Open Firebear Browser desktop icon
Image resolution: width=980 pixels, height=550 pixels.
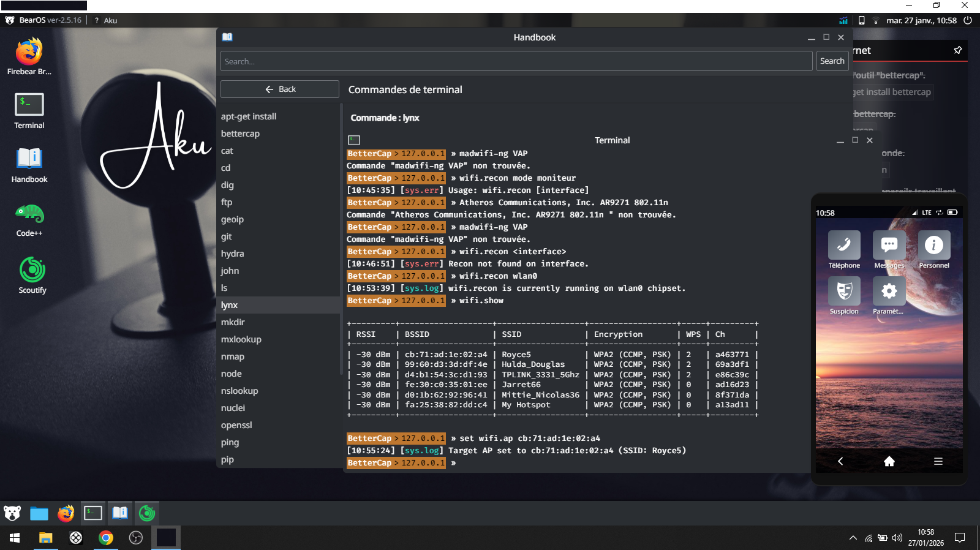tap(29, 53)
